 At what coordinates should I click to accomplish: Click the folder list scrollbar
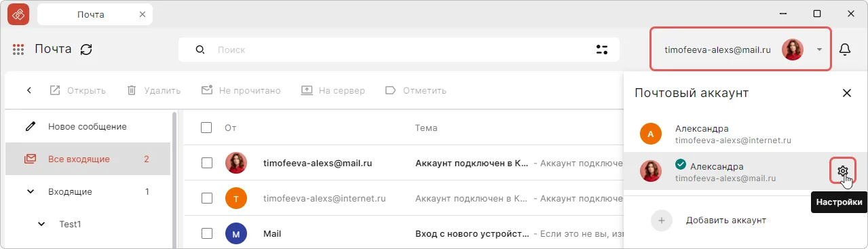pos(174,180)
